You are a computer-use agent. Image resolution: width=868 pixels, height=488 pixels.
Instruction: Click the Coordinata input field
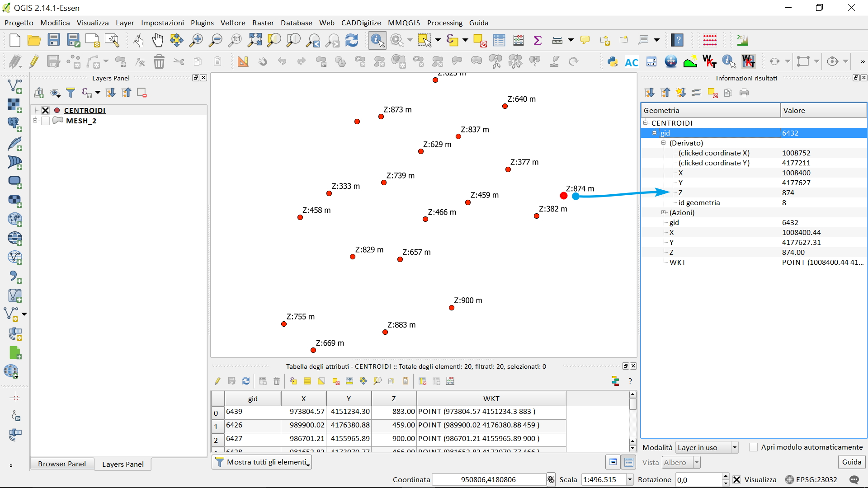488,479
